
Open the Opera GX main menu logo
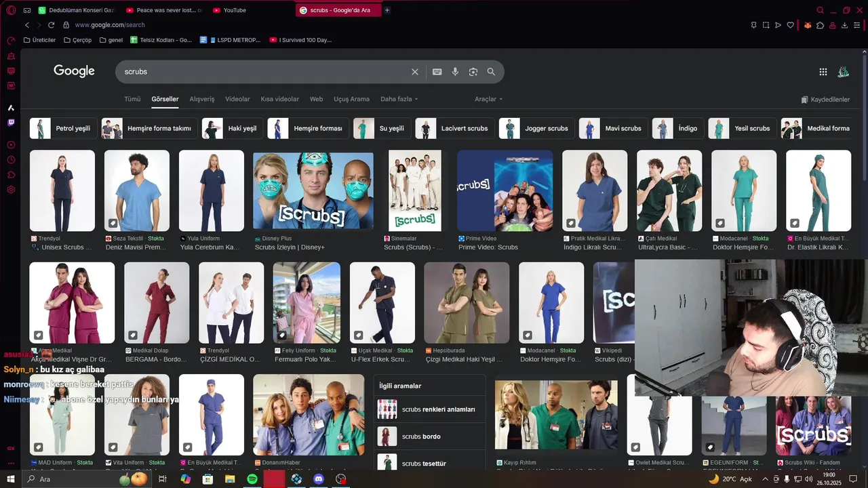pyautogui.click(x=11, y=10)
